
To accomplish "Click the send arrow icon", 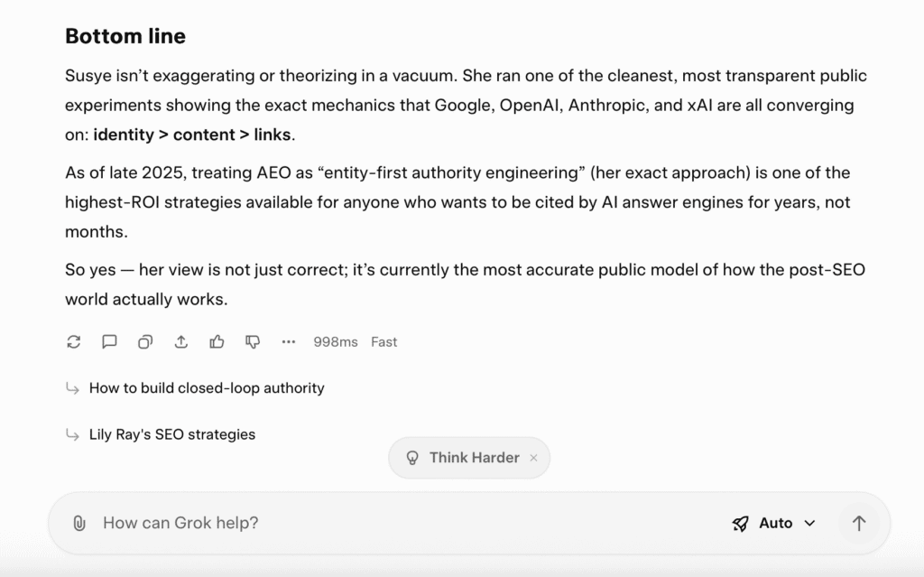I will tap(859, 523).
